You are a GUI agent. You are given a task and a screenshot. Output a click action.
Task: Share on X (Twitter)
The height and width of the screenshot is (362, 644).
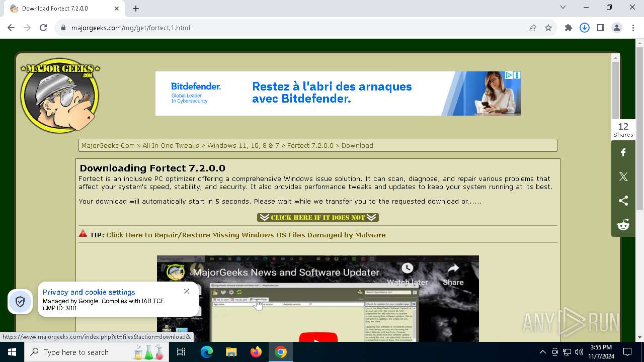coord(623,176)
